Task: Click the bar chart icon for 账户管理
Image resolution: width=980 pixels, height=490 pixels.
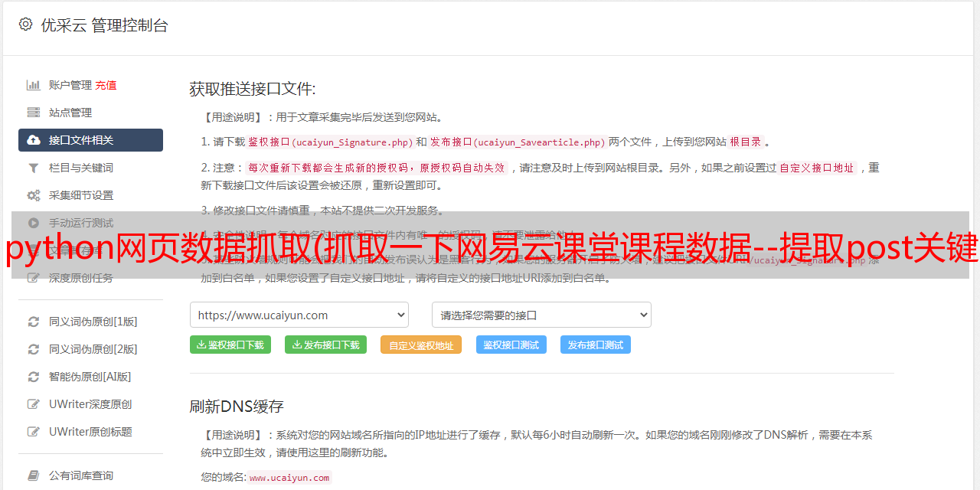Action: point(34,85)
